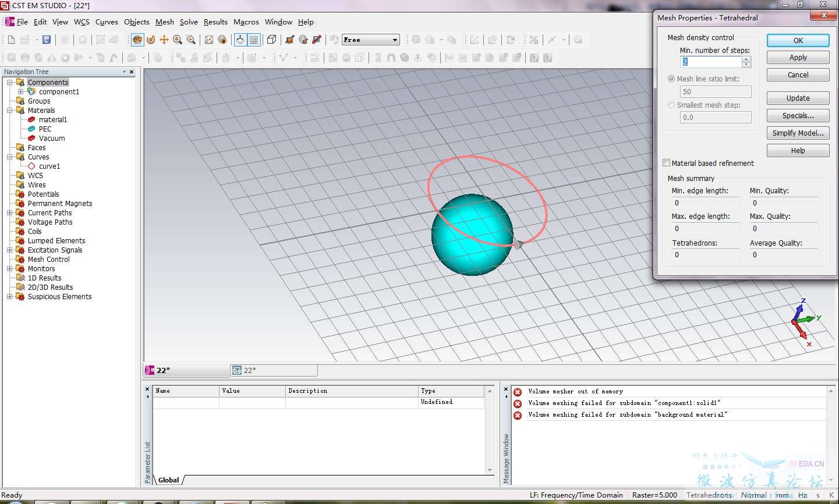Image resolution: width=839 pixels, height=504 pixels.
Task: Click the 'Volume mesher out of memory' error icon
Action: [518, 392]
